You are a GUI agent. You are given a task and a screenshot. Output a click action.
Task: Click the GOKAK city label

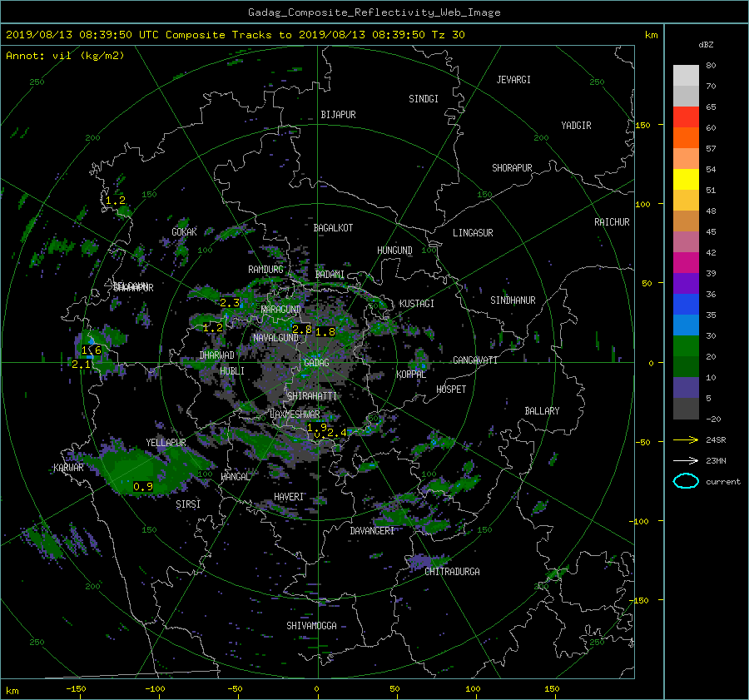[x=185, y=232]
